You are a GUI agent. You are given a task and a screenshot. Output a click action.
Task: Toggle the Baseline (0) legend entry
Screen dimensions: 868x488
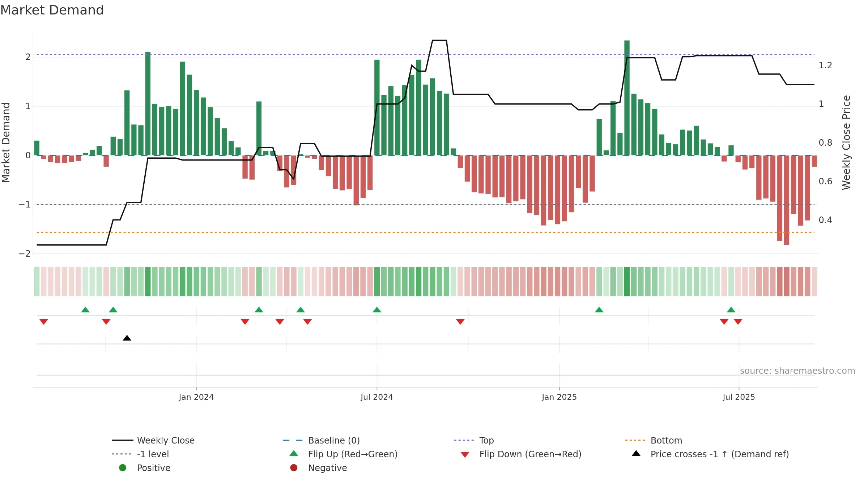321,440
